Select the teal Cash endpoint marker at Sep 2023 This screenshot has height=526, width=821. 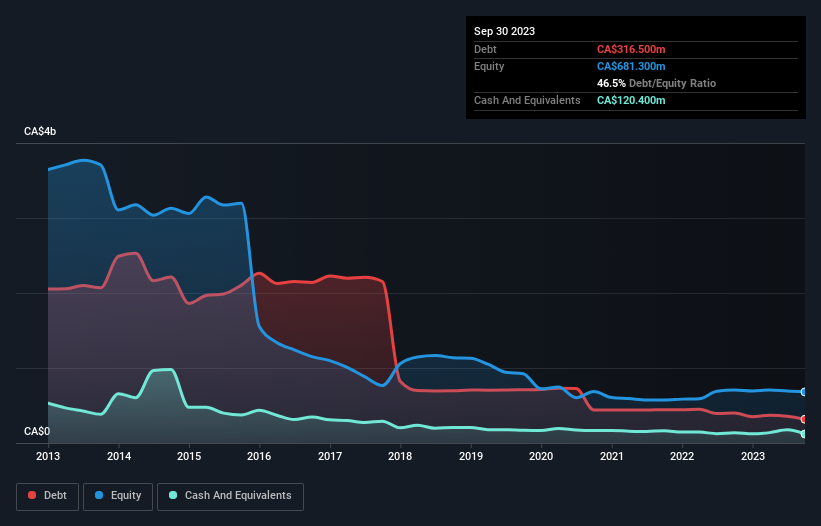(x=804, y=434)
